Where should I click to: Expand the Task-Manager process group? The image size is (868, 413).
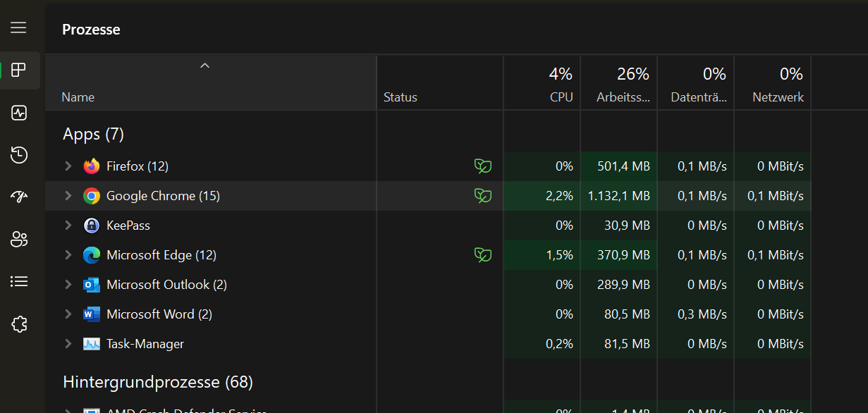tap(68, 344)
